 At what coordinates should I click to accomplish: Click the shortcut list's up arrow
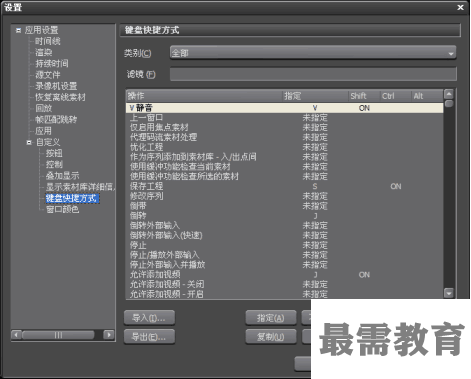(x=449, y=94)
